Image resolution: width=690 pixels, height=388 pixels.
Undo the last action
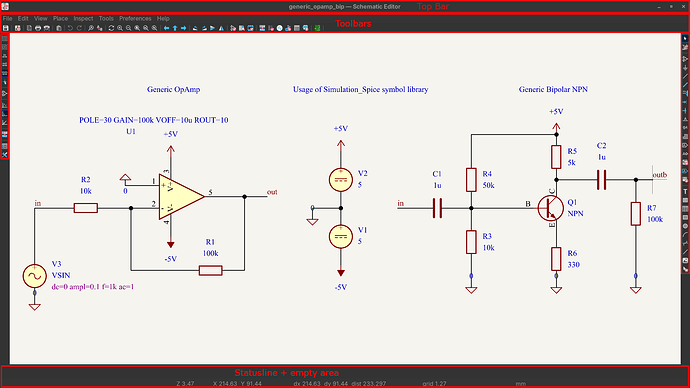click(x=70, y=28)
